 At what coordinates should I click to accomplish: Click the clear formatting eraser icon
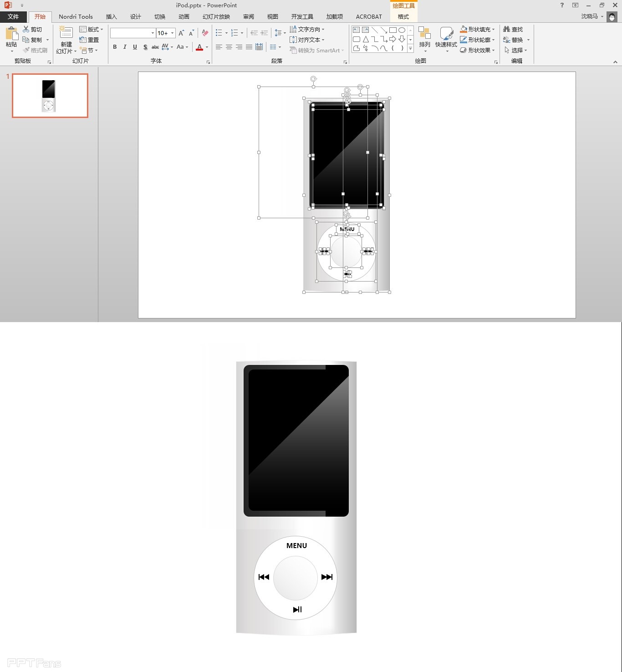pos(205,33)
